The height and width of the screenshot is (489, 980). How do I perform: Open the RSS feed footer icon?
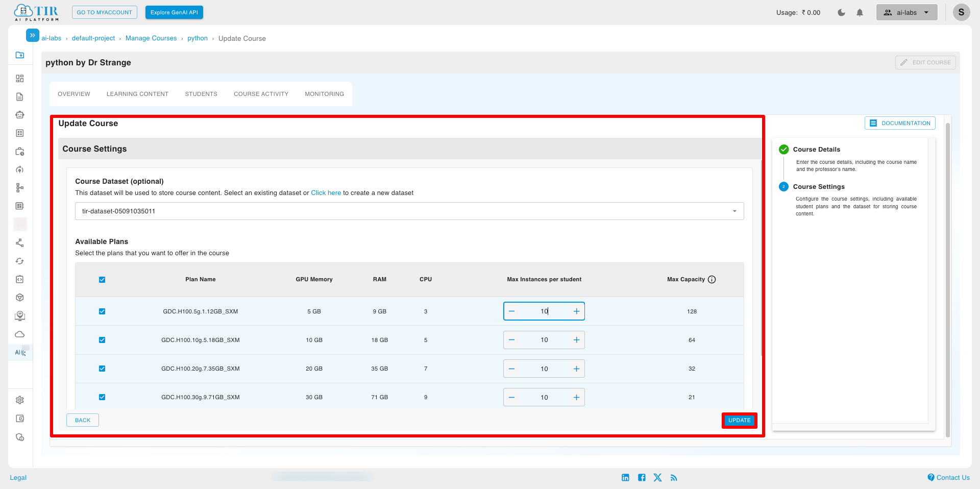click(x=674, y=478)
